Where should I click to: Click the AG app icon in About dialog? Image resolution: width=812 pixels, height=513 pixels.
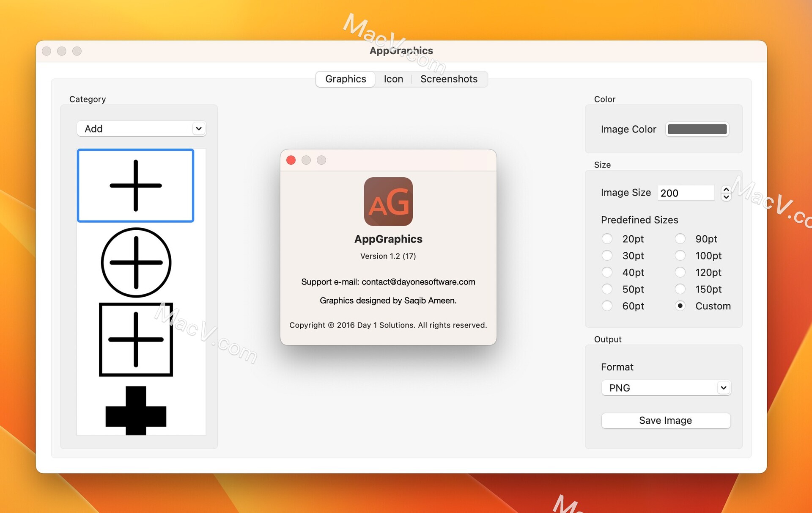pyautogui.click(x=388, y=201)
